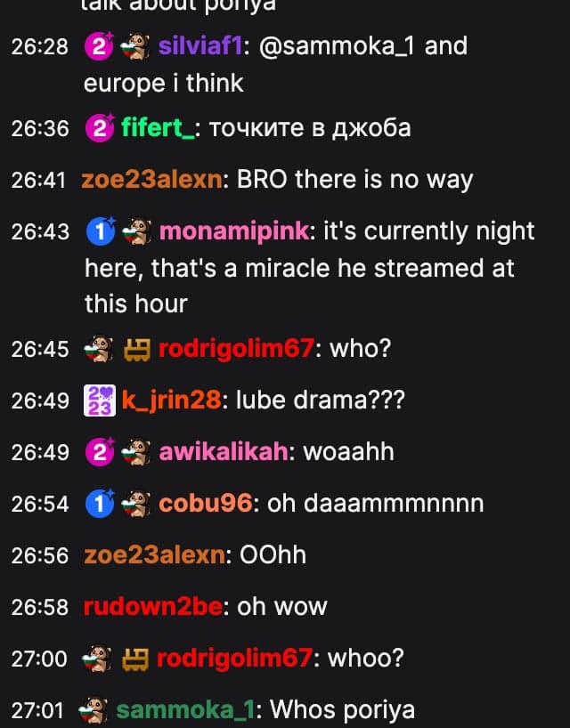Click the hamster badge beside silviaf1
Image resolution: width=570 pixels, height=728 pixels.
[135, 46]
